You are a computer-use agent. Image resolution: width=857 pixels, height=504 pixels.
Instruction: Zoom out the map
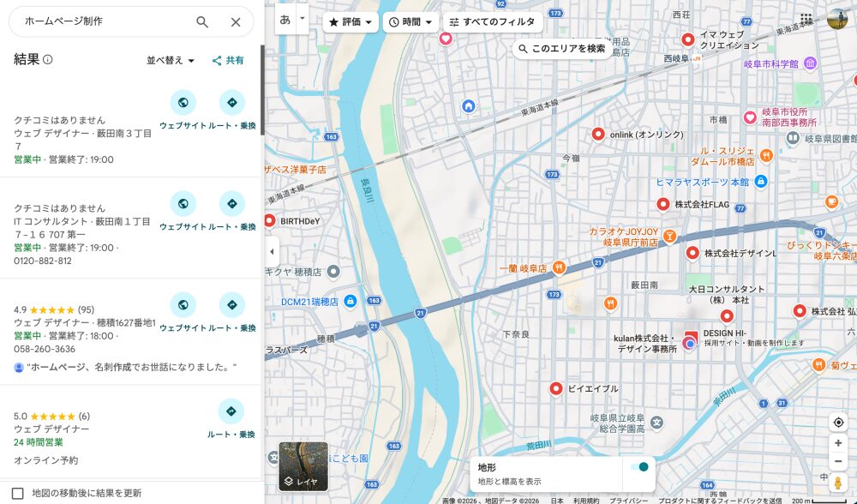pyautogui.click(x=838, y=462)
